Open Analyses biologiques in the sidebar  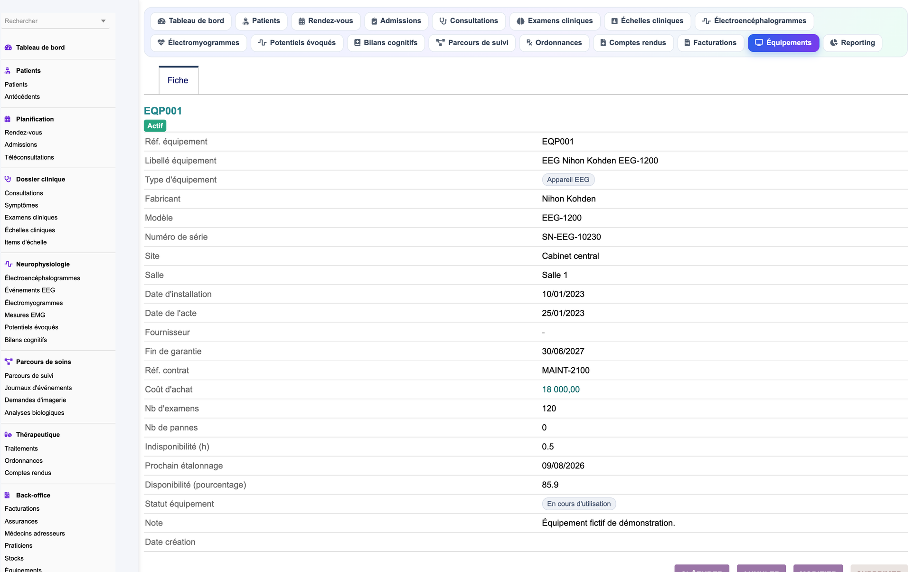pos(35,413)
